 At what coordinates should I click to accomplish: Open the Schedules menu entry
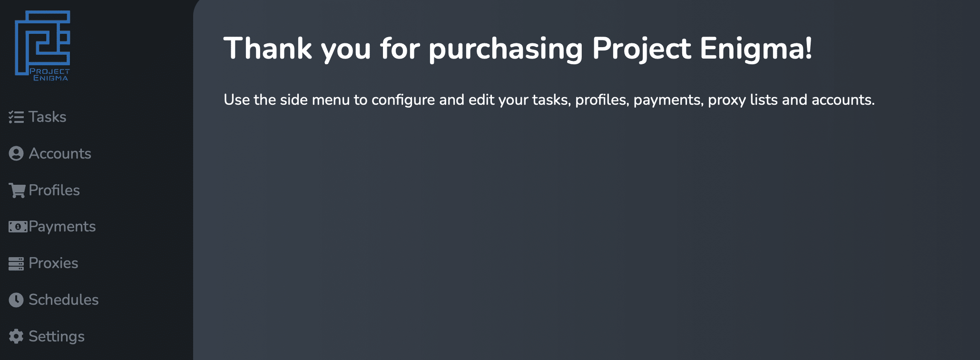click(x=64, y=300)
